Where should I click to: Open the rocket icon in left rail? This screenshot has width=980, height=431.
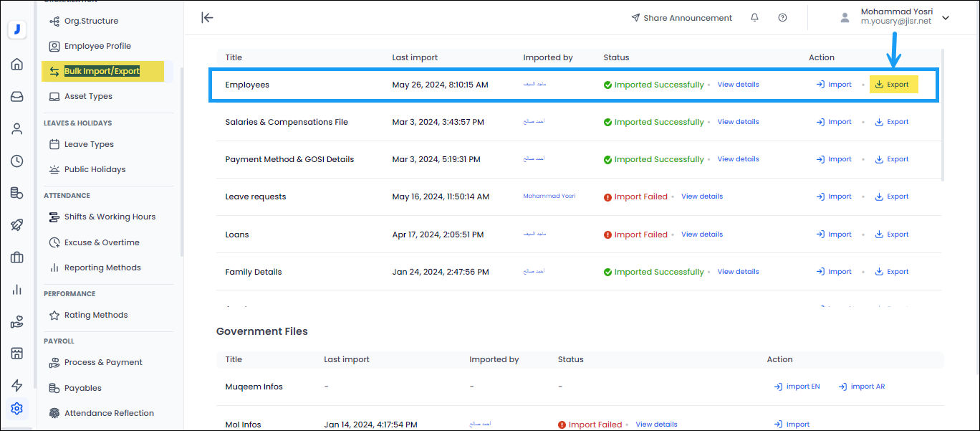17,225
